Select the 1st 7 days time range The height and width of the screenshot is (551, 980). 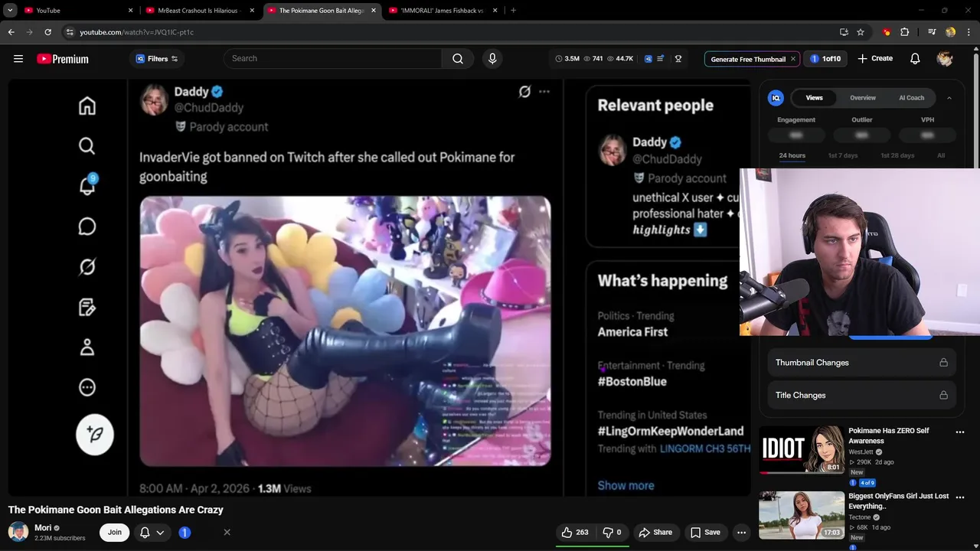point(843,155)
